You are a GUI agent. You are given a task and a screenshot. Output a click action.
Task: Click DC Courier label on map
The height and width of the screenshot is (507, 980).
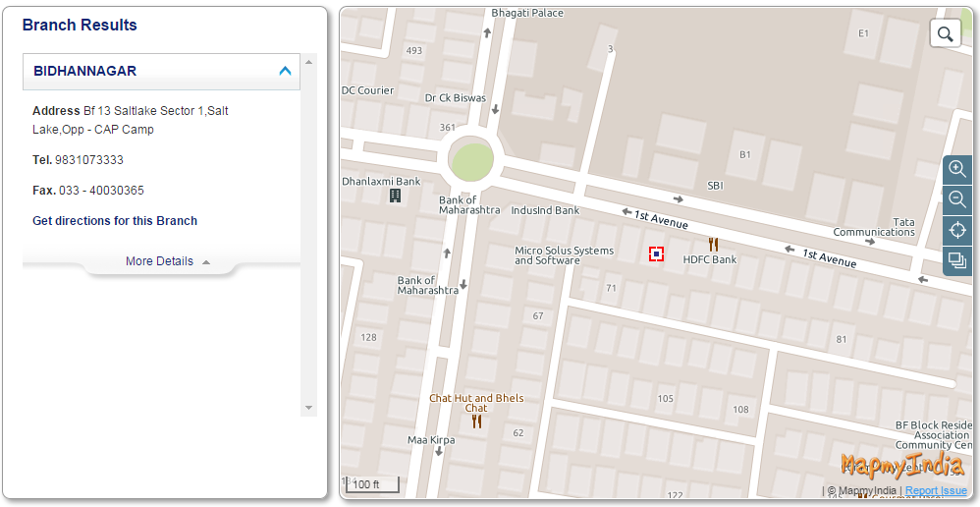pyautogui.click(x=367, y=90)
